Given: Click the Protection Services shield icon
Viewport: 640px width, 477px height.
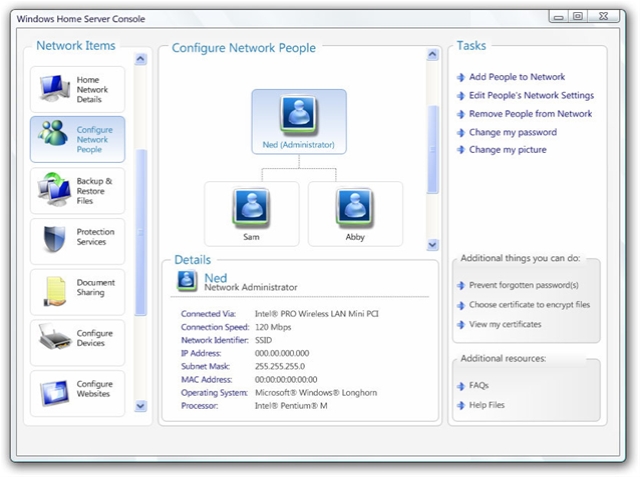Looking at the screenshot, I should pyautogui.click(x=54, y=239).
